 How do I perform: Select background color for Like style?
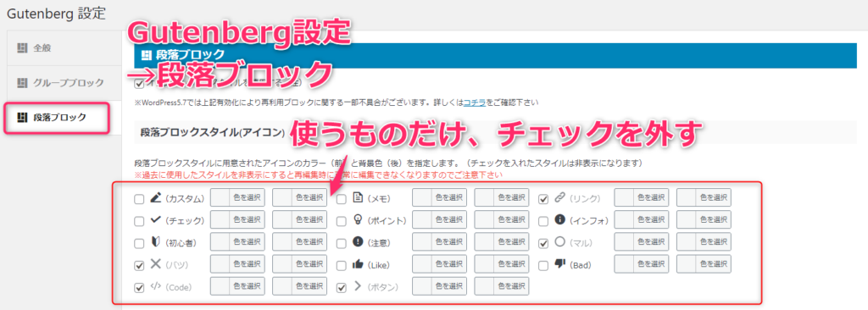[502, 263]
